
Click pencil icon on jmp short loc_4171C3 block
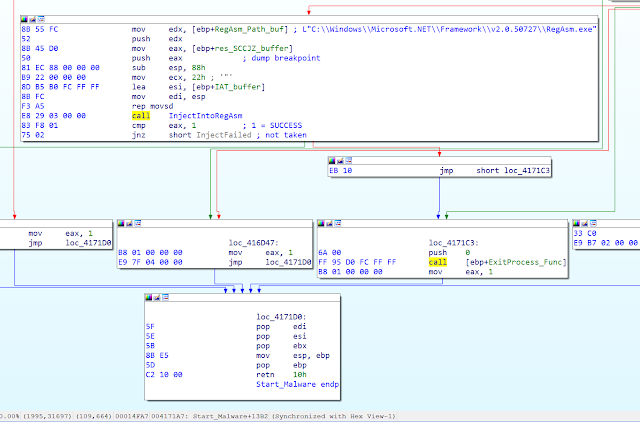(340, 161)
